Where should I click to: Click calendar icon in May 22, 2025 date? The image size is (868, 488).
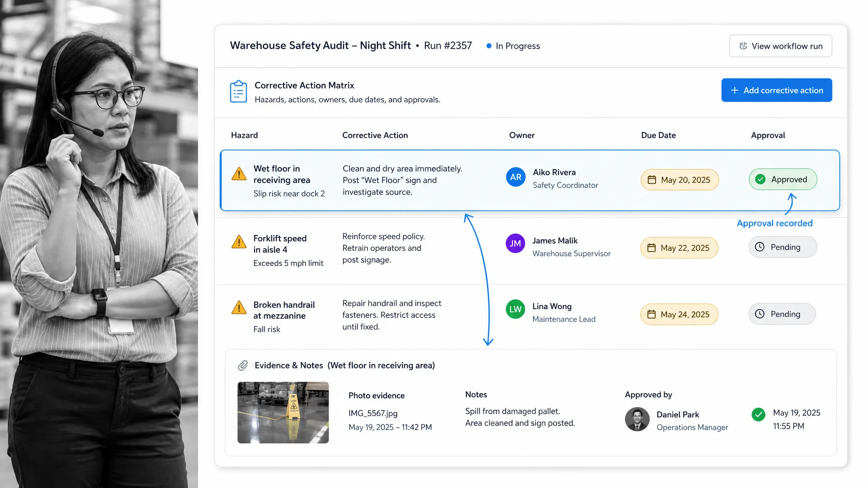pyautogui.click(x=651, y=248)
